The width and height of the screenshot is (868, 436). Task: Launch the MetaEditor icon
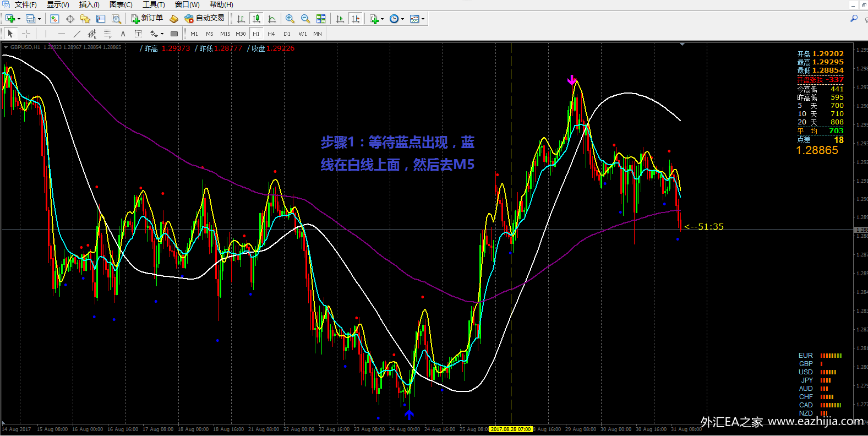[174, 19]
